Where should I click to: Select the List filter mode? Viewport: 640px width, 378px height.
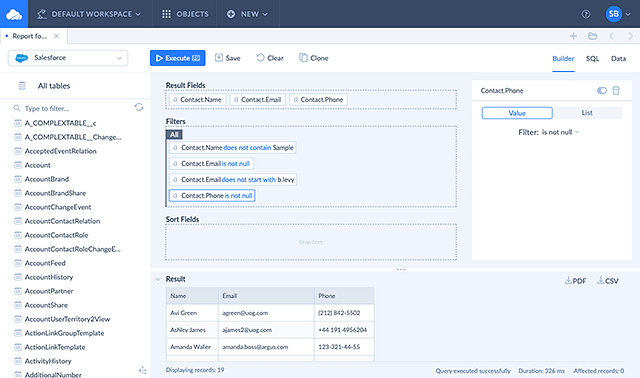[x=587, y=113]
